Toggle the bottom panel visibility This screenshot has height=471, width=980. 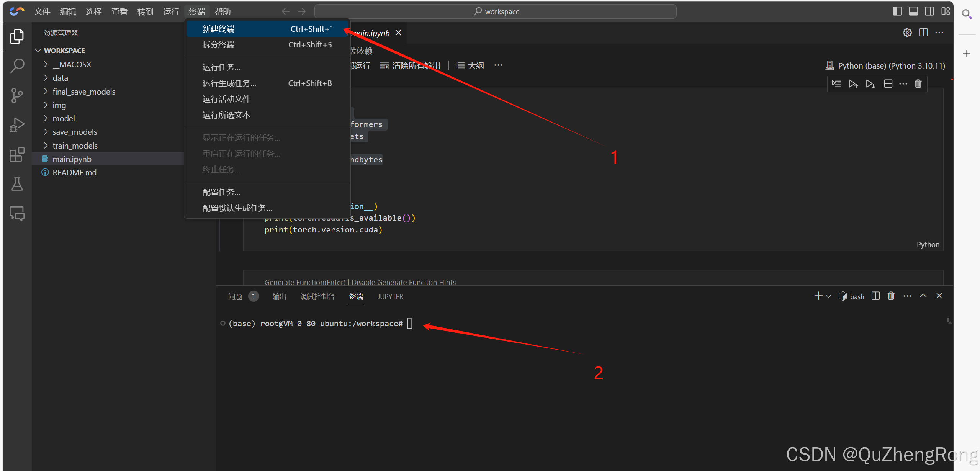913,11
